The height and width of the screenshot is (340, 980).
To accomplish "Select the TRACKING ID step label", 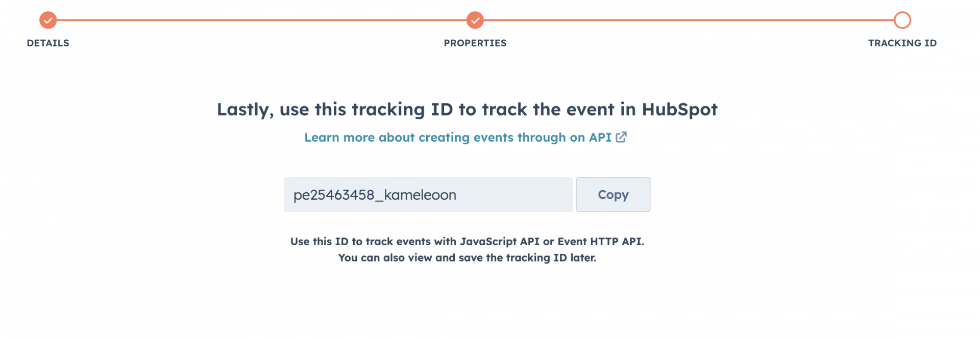I will (x=902, y=43).
